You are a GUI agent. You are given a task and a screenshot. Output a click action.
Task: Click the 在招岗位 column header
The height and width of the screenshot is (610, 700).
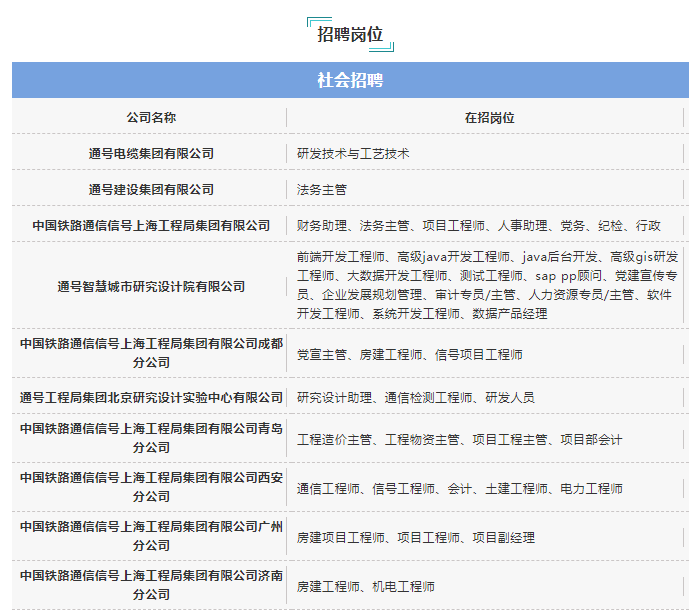click(489, 118)
